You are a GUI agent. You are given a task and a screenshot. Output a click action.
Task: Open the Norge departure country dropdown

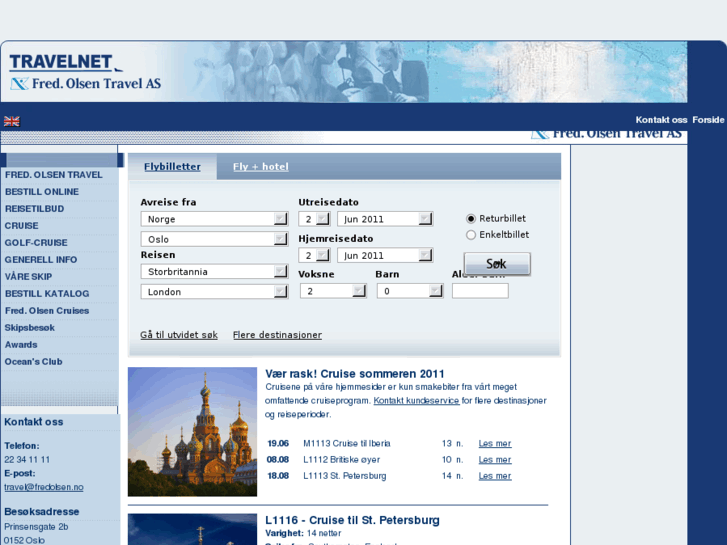(214, 219)
